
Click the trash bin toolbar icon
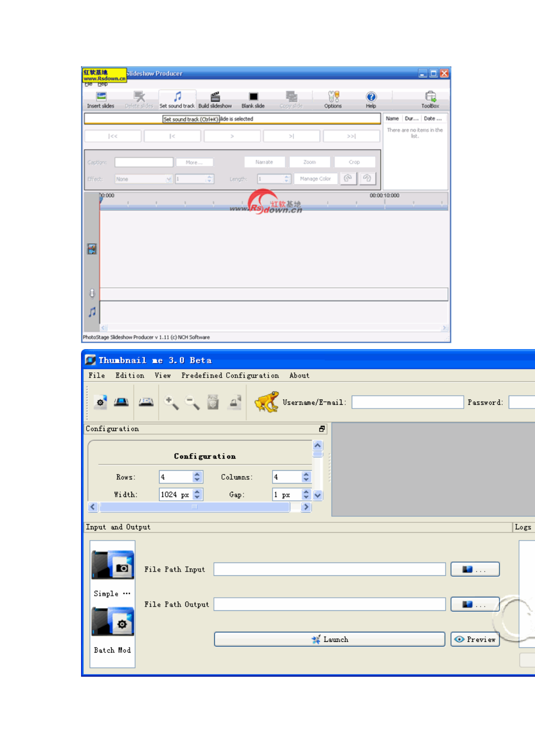[213, 402]
